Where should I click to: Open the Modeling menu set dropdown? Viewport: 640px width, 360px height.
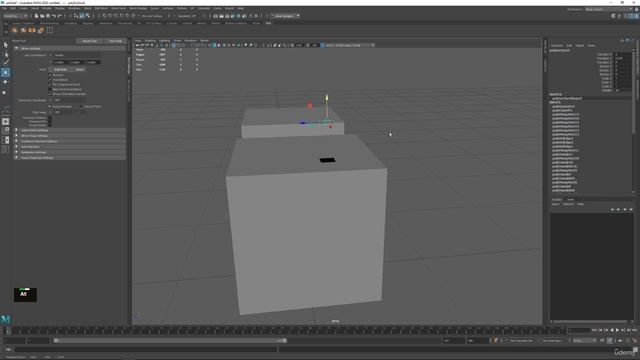(15, 16)
